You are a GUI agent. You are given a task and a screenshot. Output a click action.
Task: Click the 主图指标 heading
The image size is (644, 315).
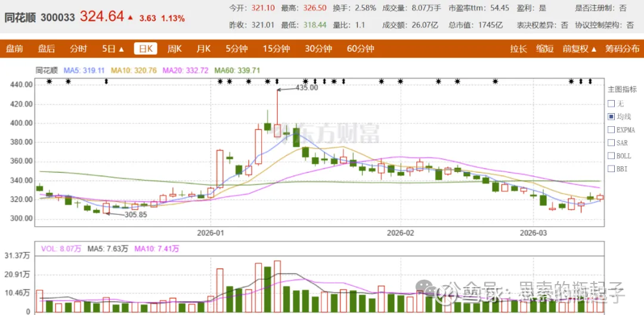622,90
